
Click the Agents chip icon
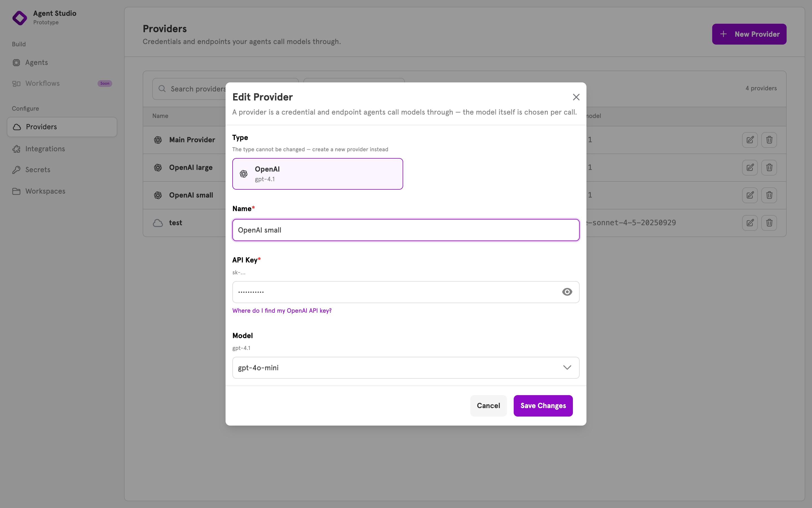click(x=16, y=62)
